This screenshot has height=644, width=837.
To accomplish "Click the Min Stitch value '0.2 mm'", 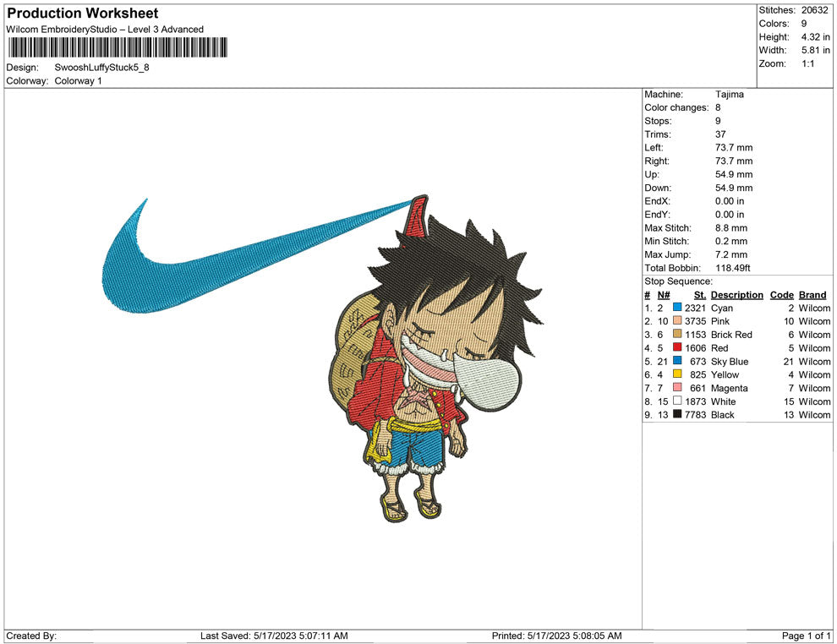I will 731,241.
